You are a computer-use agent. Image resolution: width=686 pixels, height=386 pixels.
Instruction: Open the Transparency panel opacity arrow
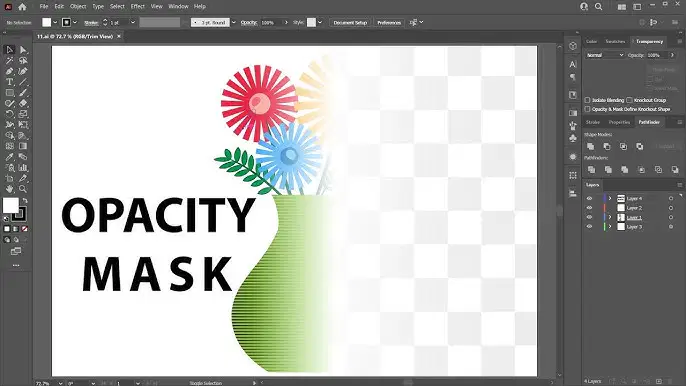(672, 55)
